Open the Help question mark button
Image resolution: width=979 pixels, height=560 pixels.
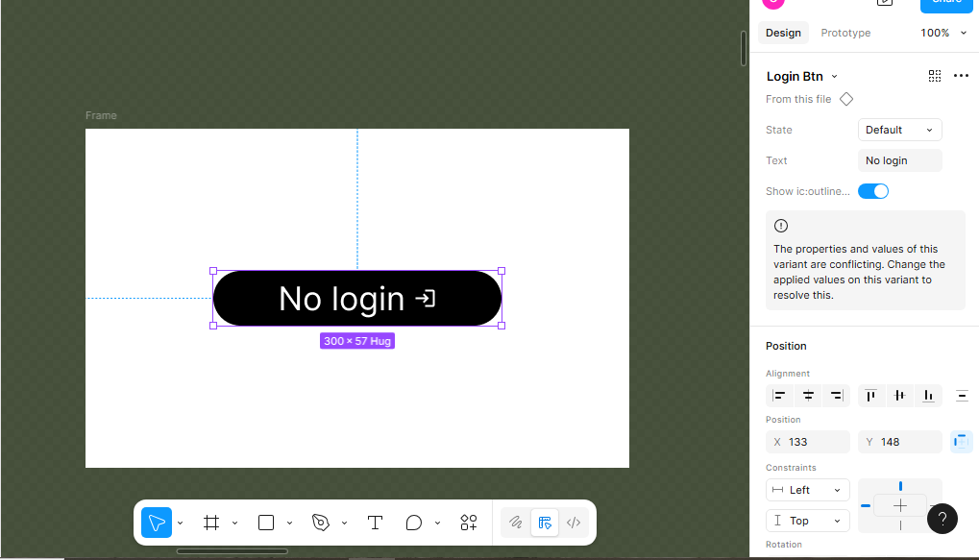coord(942,518)
